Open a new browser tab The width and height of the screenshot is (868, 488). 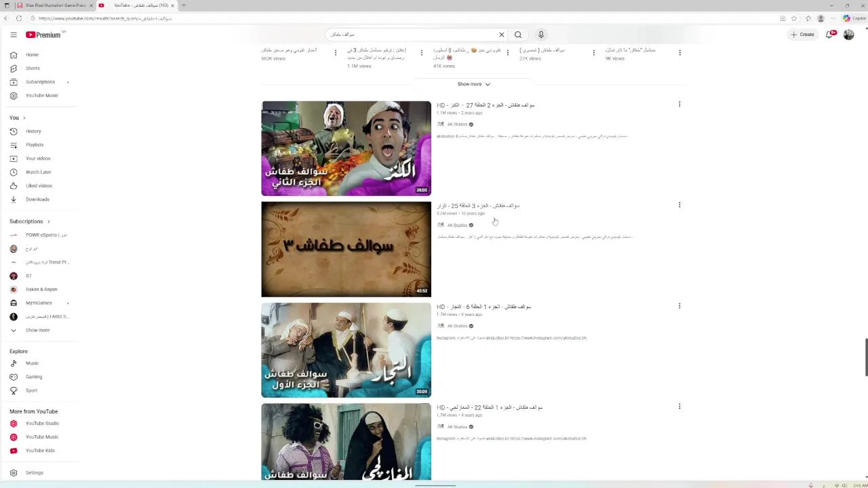tap(183, 5)
